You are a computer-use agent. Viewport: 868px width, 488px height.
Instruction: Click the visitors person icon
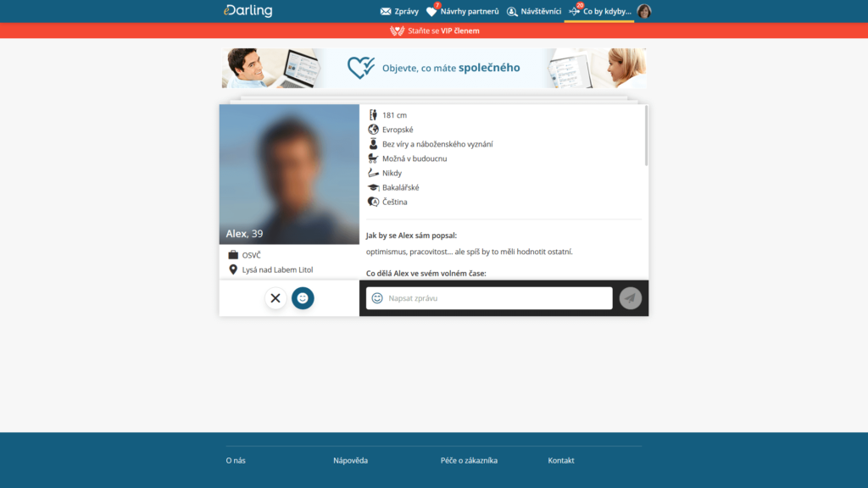tap(512, 11)
